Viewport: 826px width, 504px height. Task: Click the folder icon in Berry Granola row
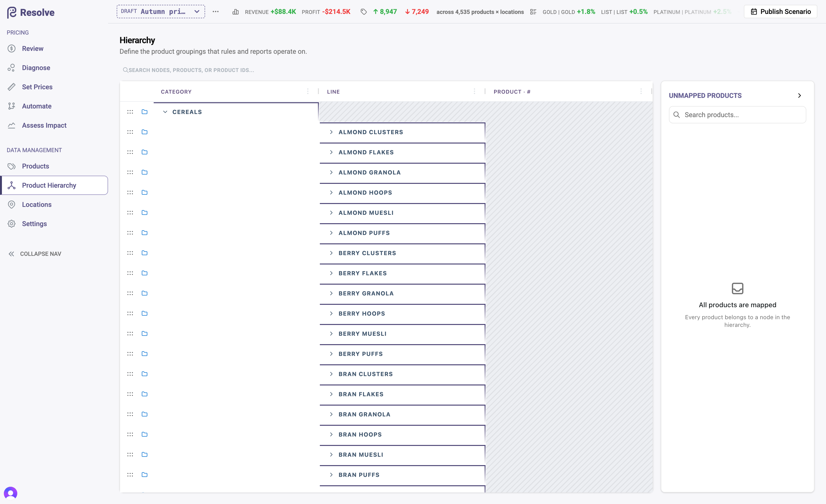145,293
